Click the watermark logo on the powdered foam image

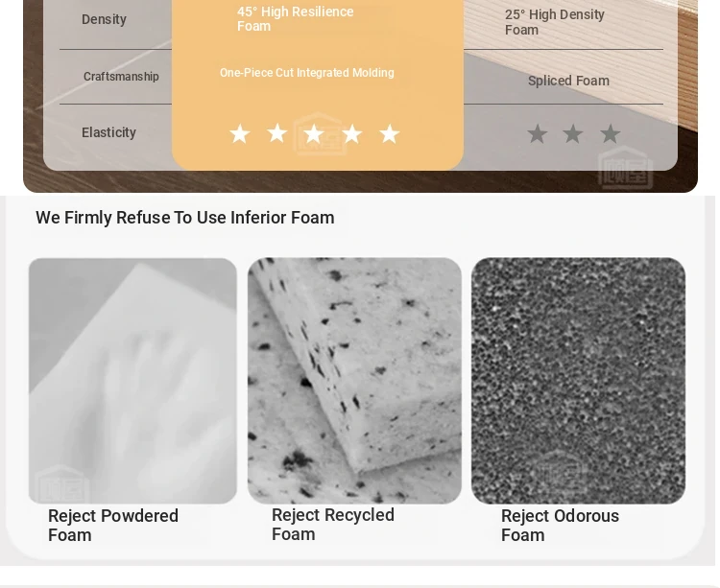coord(62,482)
